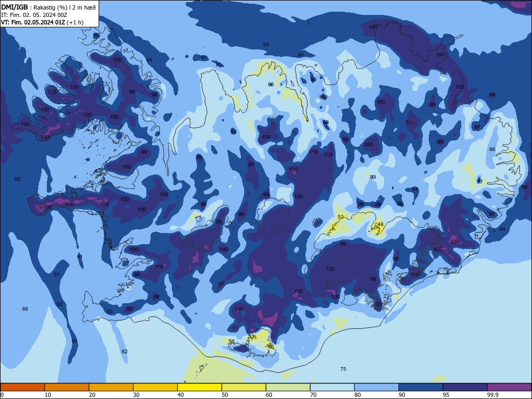Click the '10' label on the color scale
The width and height of the screenshot is (532, 399).
pyautogui.click(x=48, y=395)
